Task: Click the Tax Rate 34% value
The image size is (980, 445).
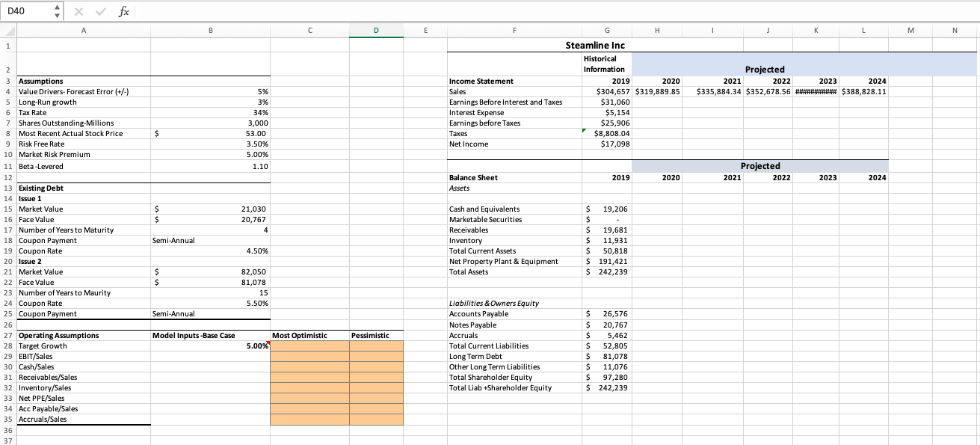Action: pyautogui.click(x=261, y=112)
